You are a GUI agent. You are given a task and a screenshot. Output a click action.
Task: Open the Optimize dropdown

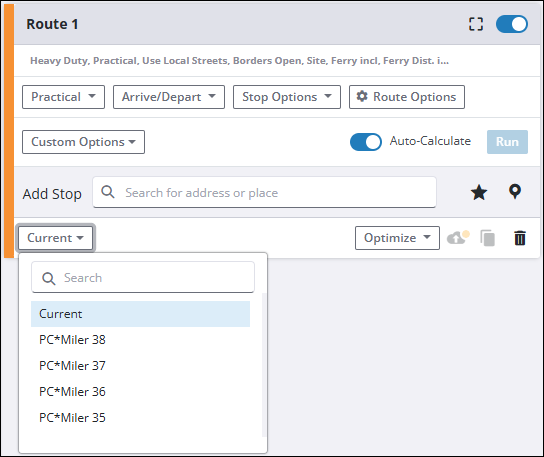tap(397, 238)
